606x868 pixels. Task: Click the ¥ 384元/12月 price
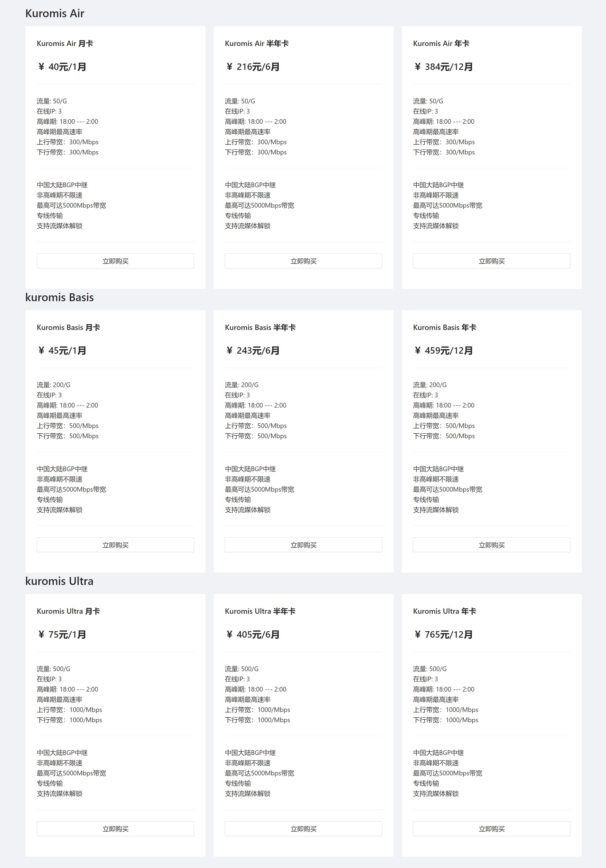pos(444,67)
